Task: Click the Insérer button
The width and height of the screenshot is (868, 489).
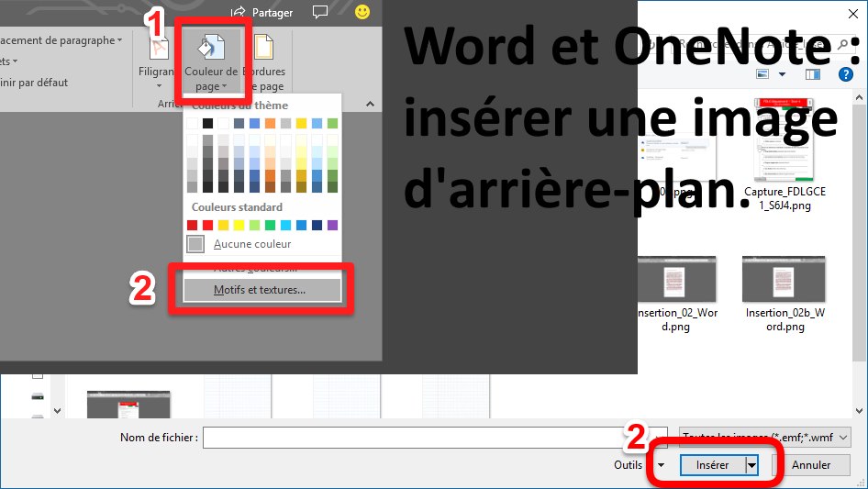Action: point(712,465)
